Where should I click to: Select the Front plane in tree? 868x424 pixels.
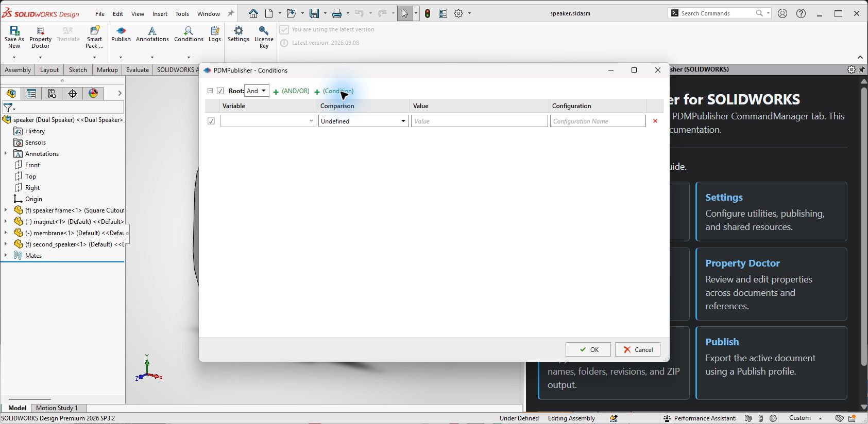[x=32, y=165]
